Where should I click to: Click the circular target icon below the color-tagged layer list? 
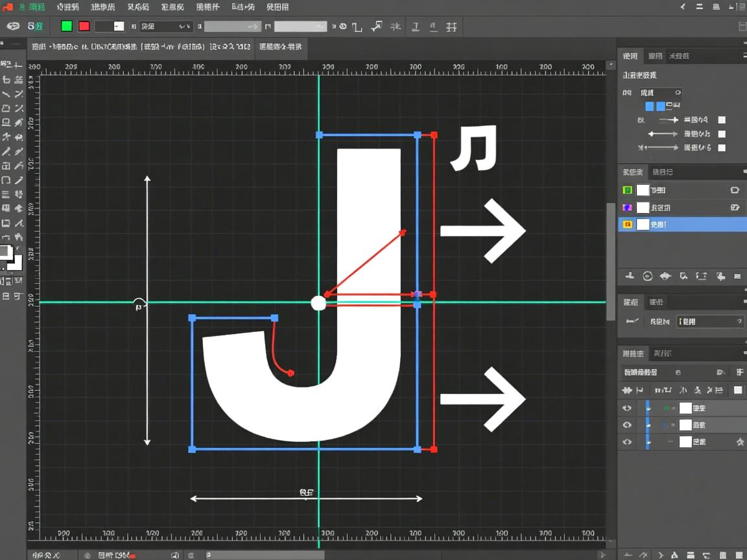[x=647, y=276]
